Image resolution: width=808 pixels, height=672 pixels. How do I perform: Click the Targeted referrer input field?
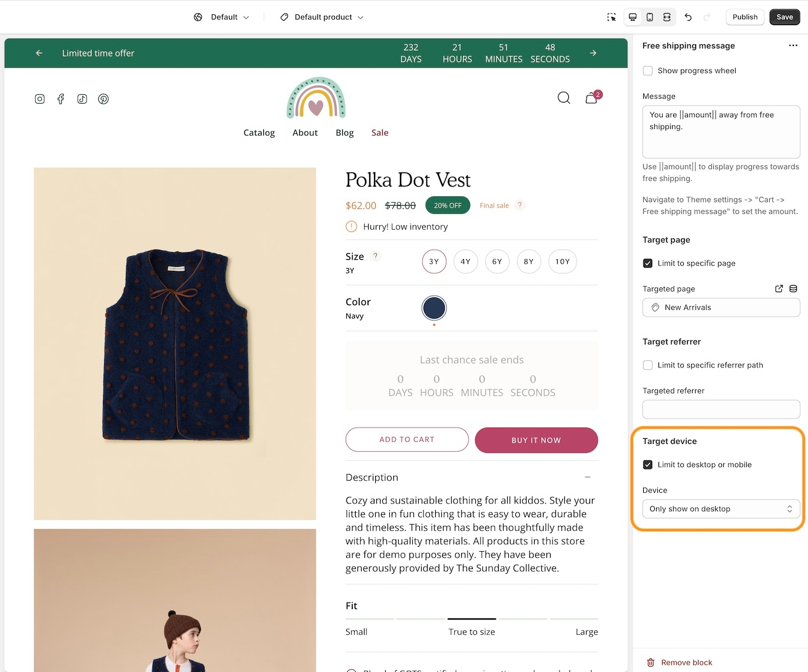point(721,409)
